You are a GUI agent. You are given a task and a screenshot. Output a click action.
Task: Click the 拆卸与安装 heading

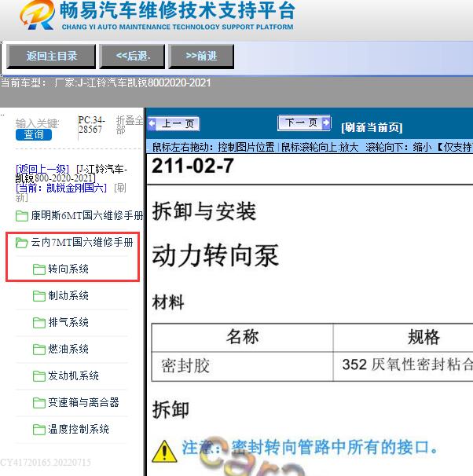(204, 211)
